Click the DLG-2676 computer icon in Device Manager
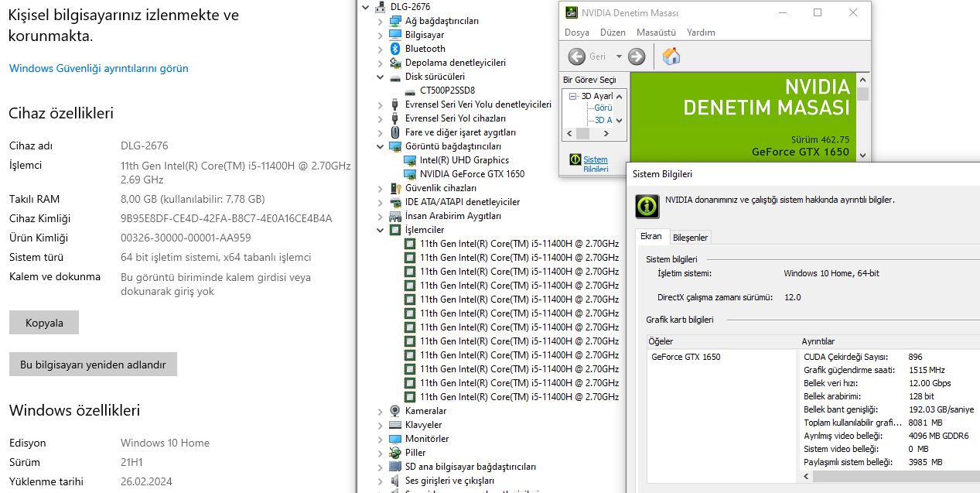Image resolution: width=980 pixels, height=493 pixels. pyautogui.click(x=381, y=7)
